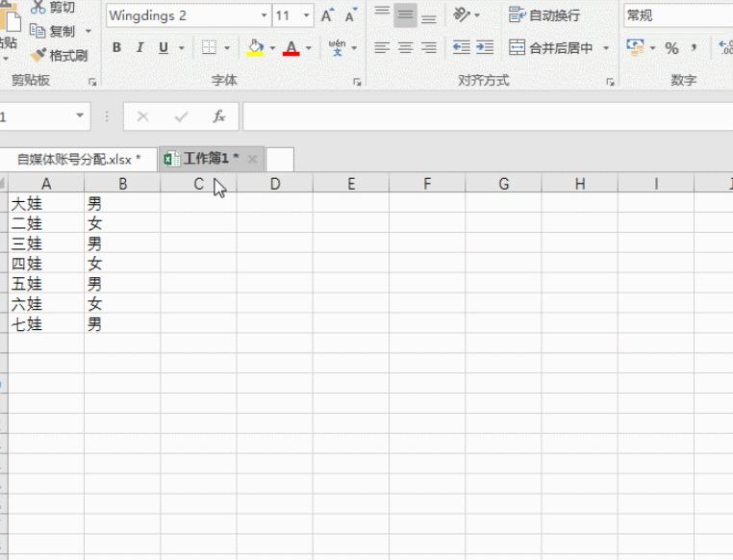
Task: Apply yellow fill color bucket
Action: (255, 47)
